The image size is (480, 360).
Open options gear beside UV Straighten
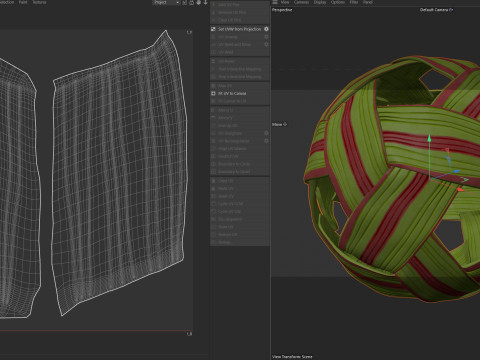pos(266,133)
